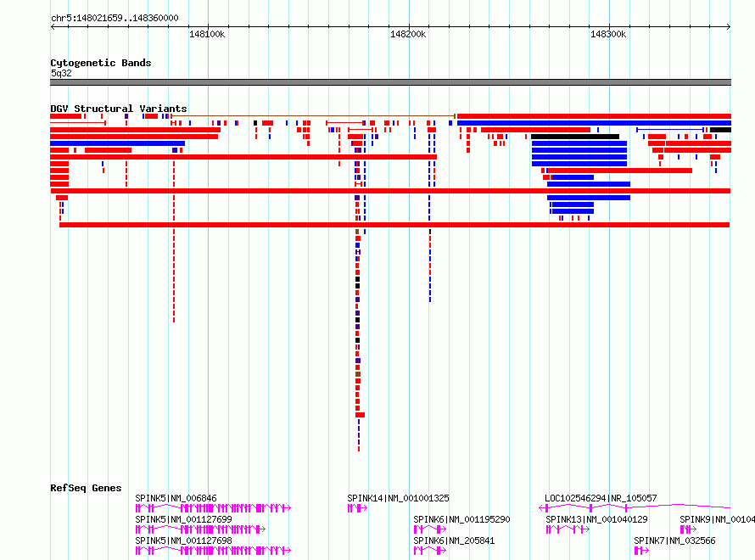The width and height of the screenshot is (755, 560).
Task: Open the LOC102546294|NR_105057 gene label
Action: coord(601,498)
